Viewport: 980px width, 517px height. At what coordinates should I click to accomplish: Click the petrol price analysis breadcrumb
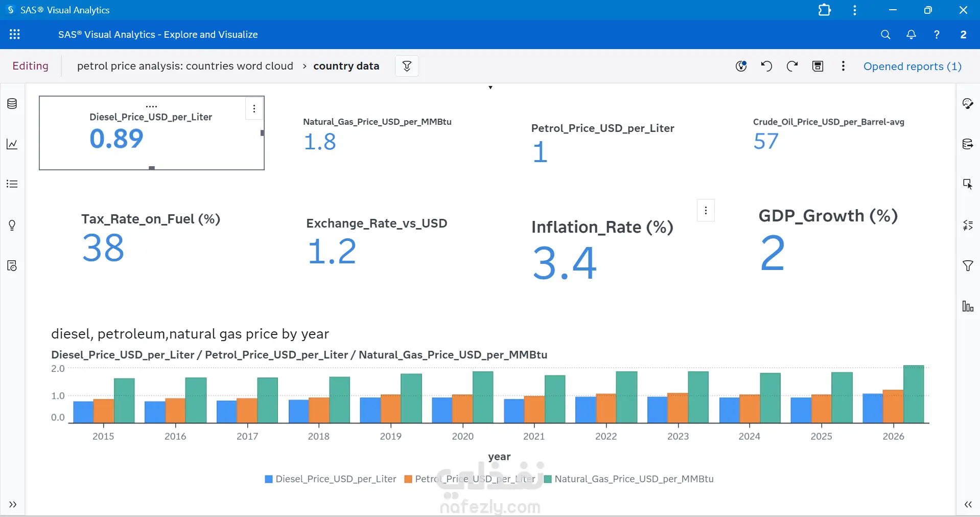(185, 66)
